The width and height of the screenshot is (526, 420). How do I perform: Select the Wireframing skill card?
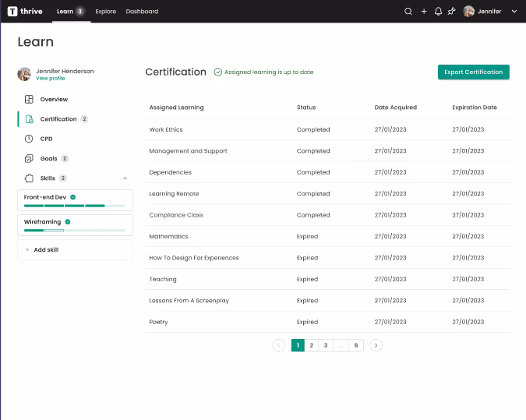[75, 225]
